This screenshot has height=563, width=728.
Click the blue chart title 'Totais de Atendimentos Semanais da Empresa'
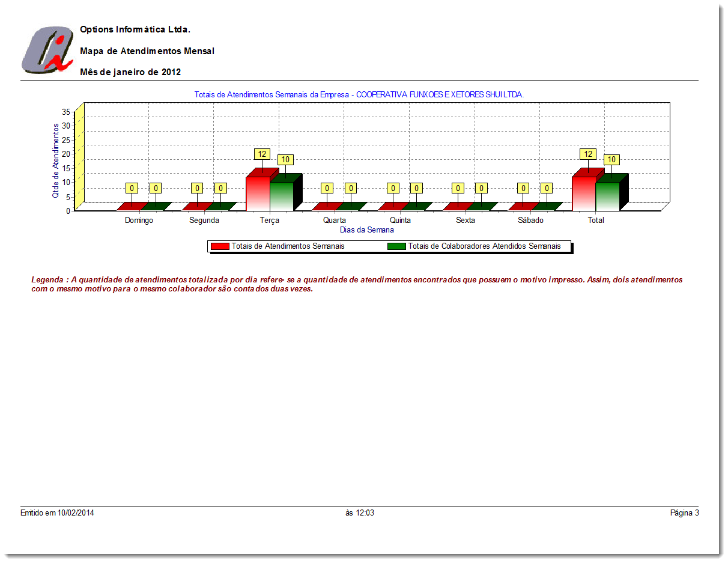tap(359, 94)
